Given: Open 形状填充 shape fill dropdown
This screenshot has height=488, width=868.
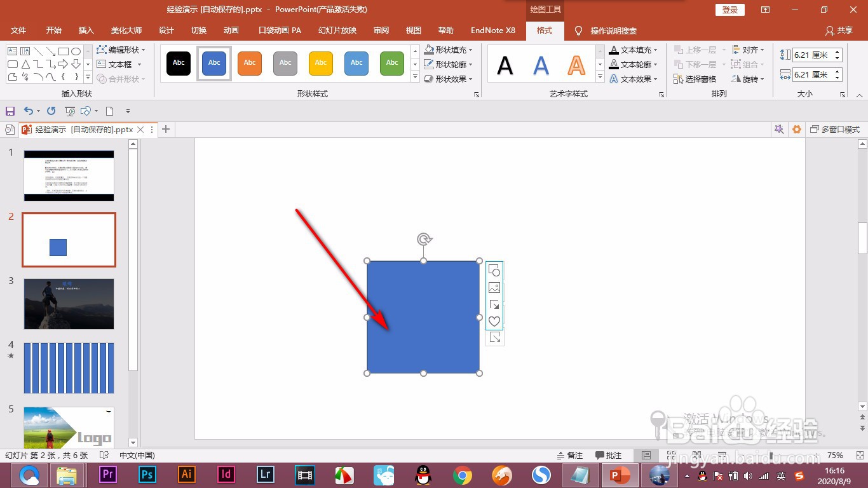Looking at the screenshot, I should point(449,50).
